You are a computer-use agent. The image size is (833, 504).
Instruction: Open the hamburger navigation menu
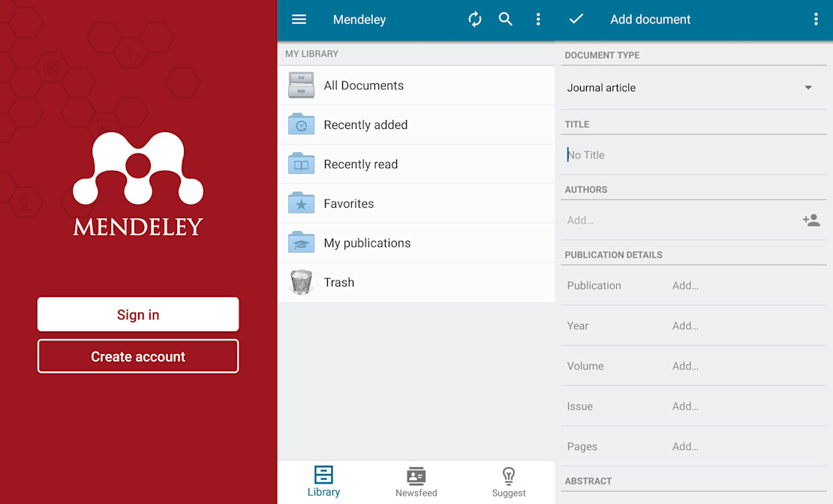click(x=299, y=19)
